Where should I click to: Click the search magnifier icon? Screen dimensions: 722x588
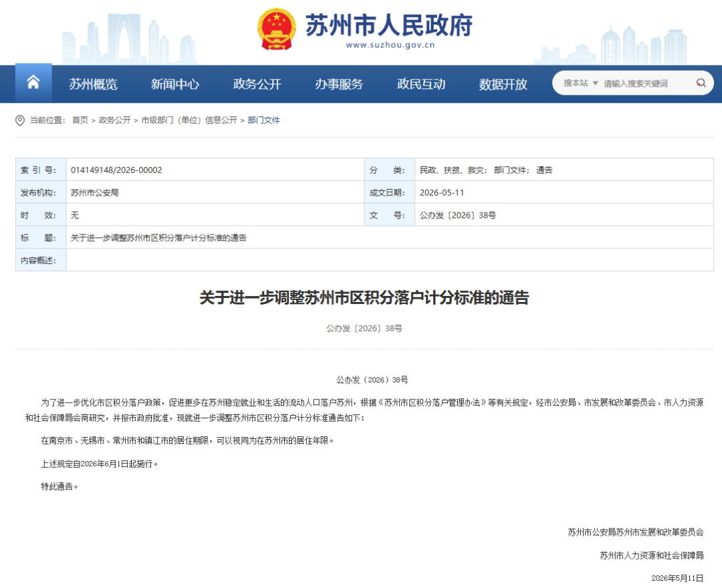coord(701,84)
